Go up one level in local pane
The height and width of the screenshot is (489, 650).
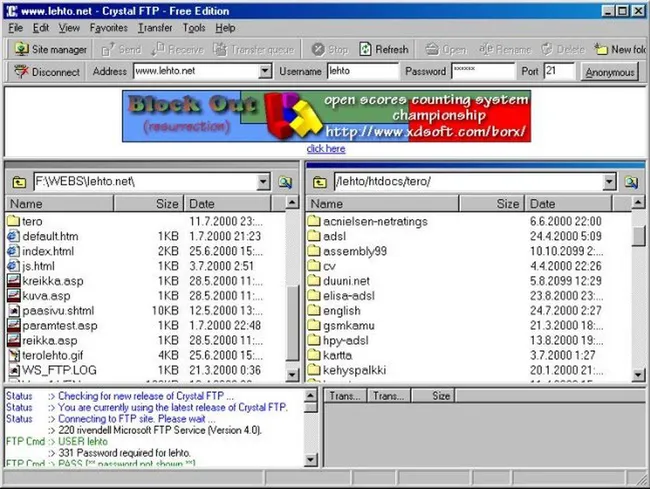click(x=19, y=182)
